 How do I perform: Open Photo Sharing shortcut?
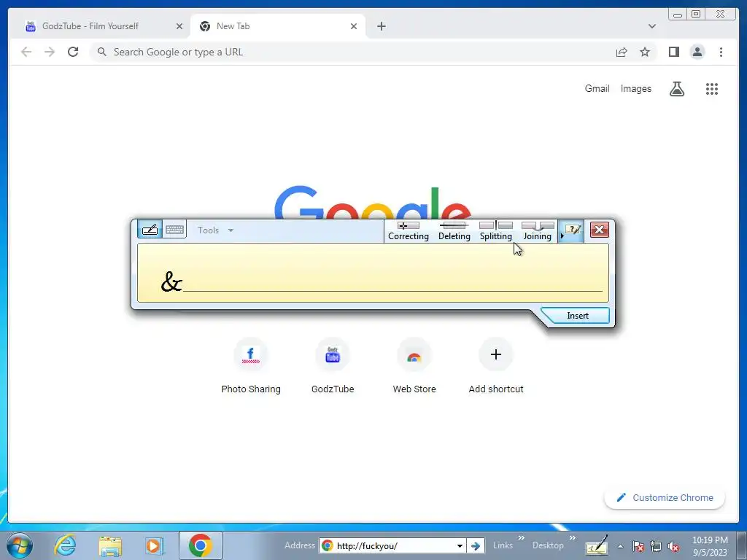(251, 366)
